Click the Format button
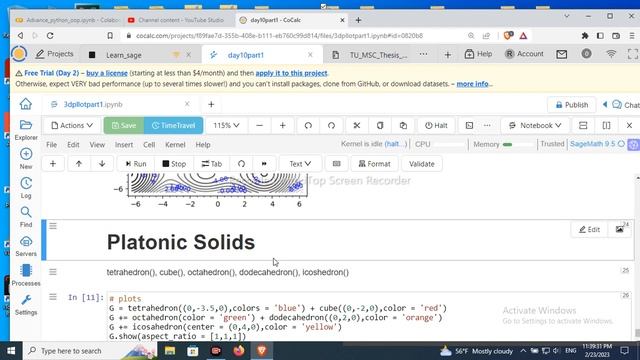Screen dimensions: 640x360 coord(374,164)
